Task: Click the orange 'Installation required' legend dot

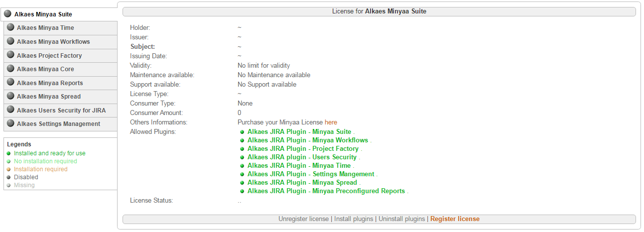Action: click(9, 170)
